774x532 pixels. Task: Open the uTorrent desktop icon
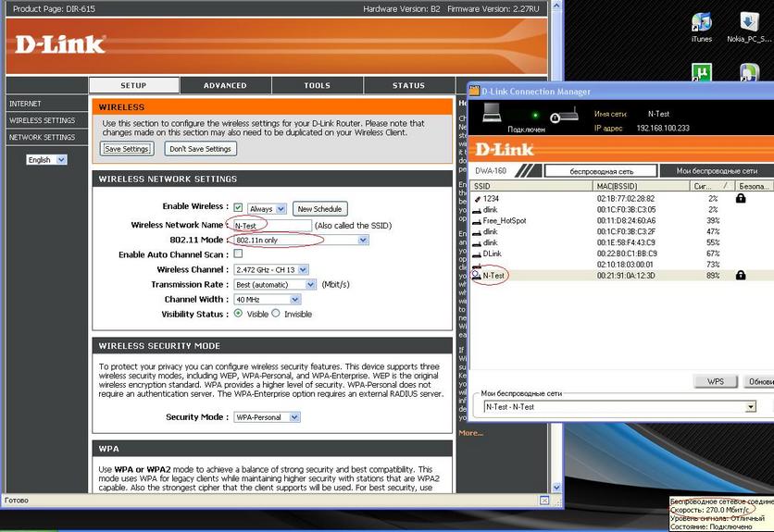[x=701, y=72]
